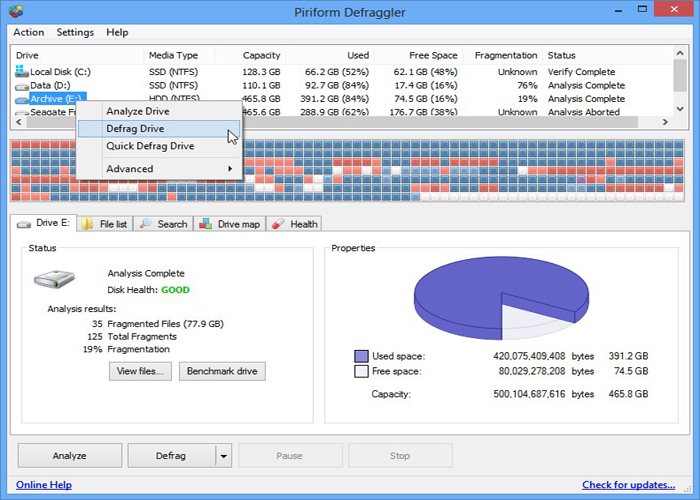This screenshot has width=700, height=500.
Task: Select the Local Disk (C:) row
Action: 342,71
